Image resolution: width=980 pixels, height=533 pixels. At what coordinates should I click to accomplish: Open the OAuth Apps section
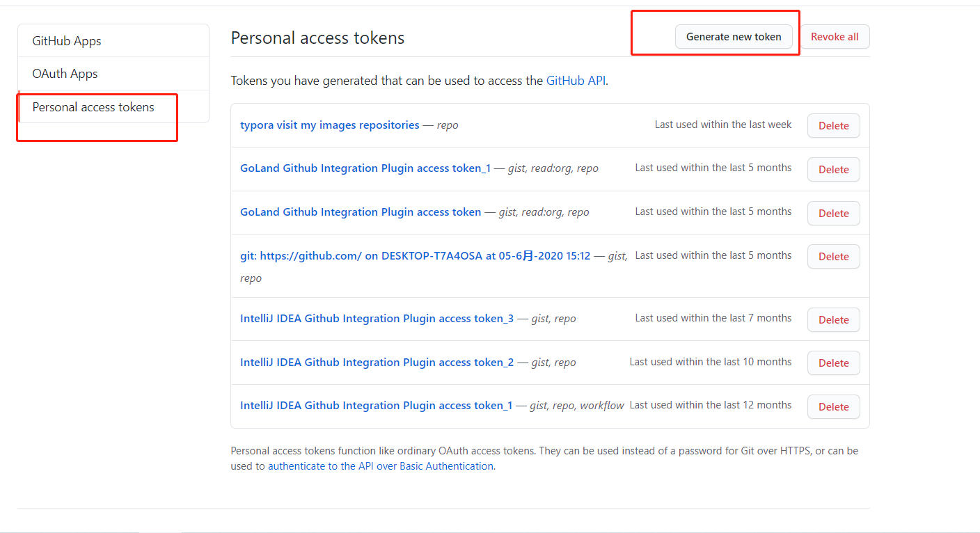point(65,73)
